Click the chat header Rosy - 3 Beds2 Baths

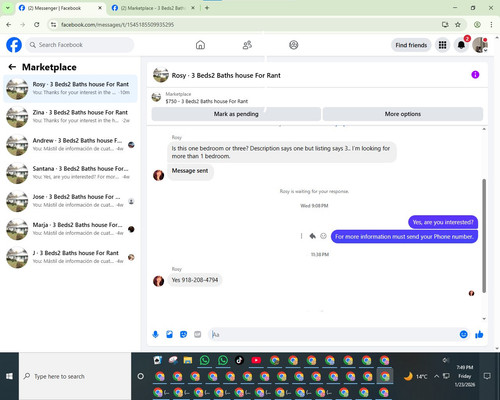226,75
